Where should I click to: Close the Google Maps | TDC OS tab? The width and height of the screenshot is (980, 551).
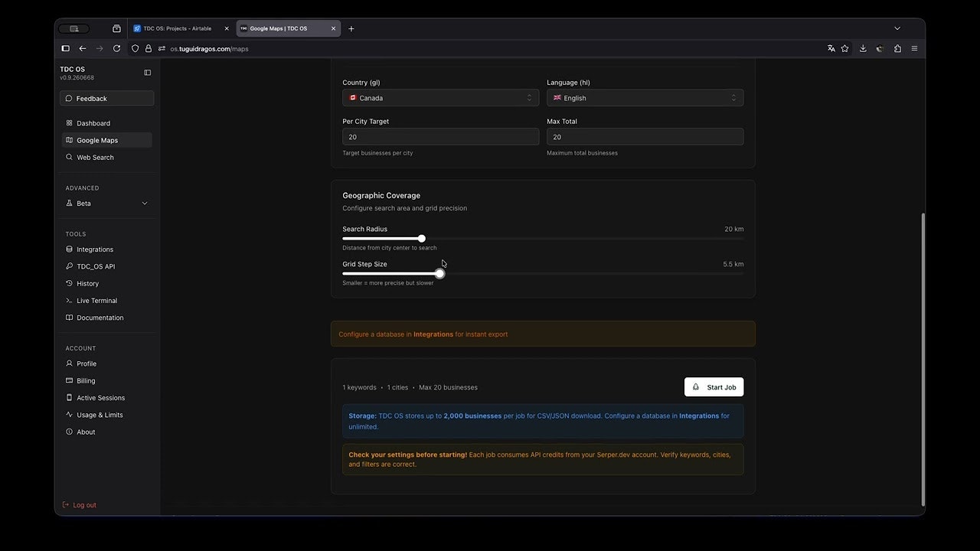pos(333,28)
